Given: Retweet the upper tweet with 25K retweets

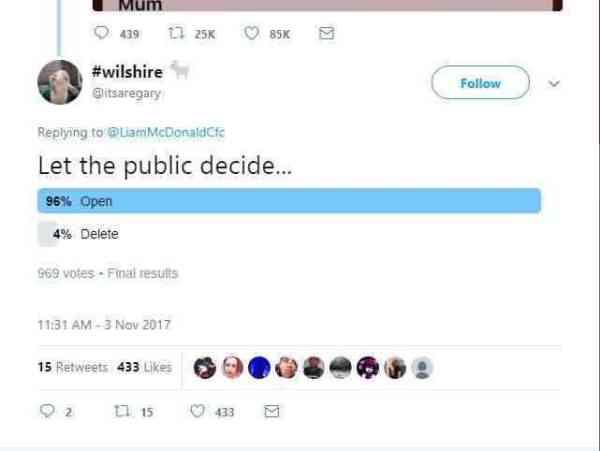Looking at the screenshot, I should (178, 33).
